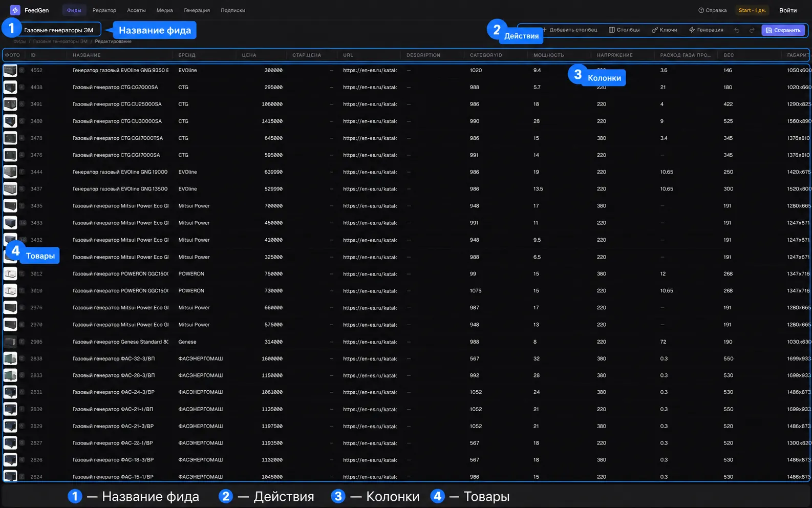
Task: Undo the last edit with the undo arrow
Action: click(737, 30)
